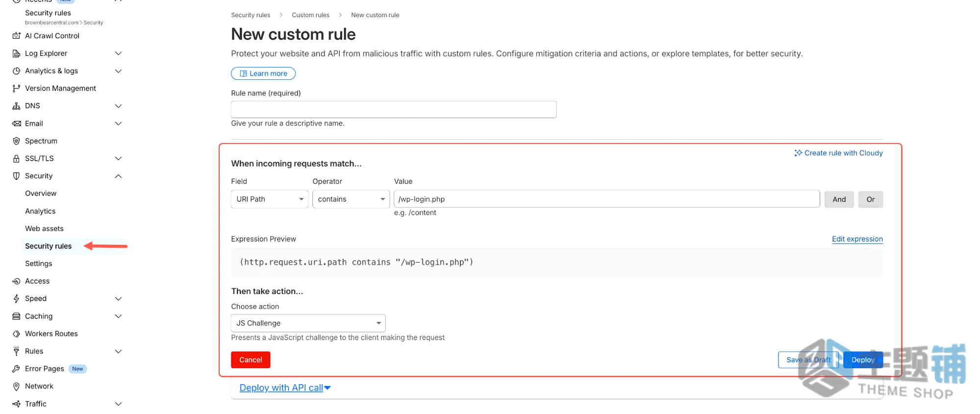The height and width of the screenshot is (414, 980).
Task: Open the Field dropdown showing URI Path
Action: pyautogui.click(x=270, y=199)
